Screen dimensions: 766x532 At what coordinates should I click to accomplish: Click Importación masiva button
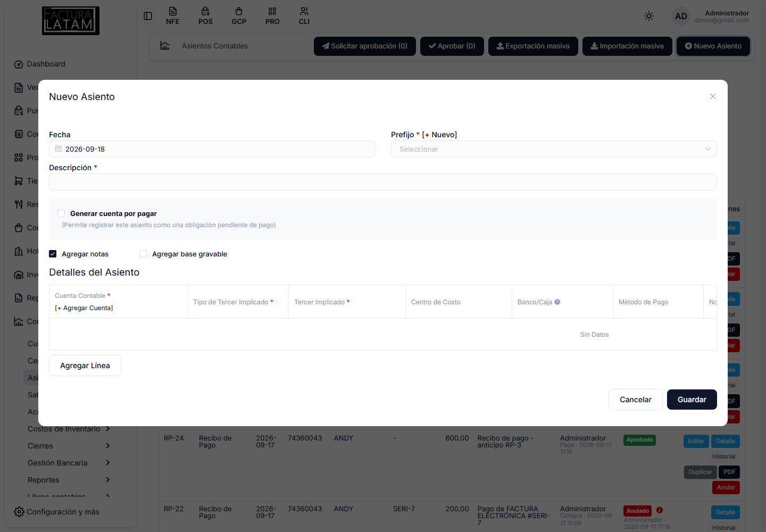627,46
